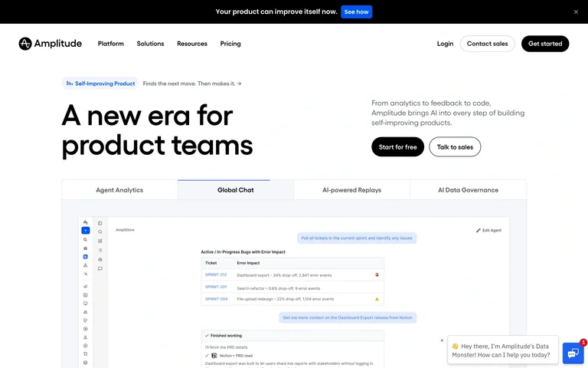
Task: Click the Talk to sales button
Action: pos(455,147)
